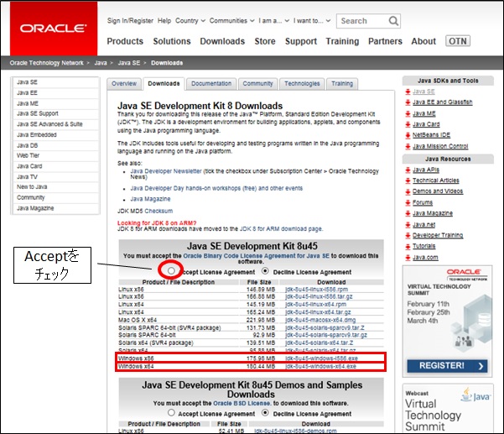Open the Store menu
The height and width of the screenshot is (434, 504).
point(265,41)
